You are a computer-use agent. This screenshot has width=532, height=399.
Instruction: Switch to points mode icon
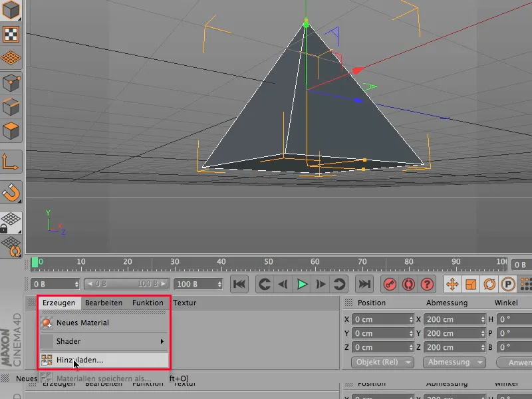click(x=11, y=83)
